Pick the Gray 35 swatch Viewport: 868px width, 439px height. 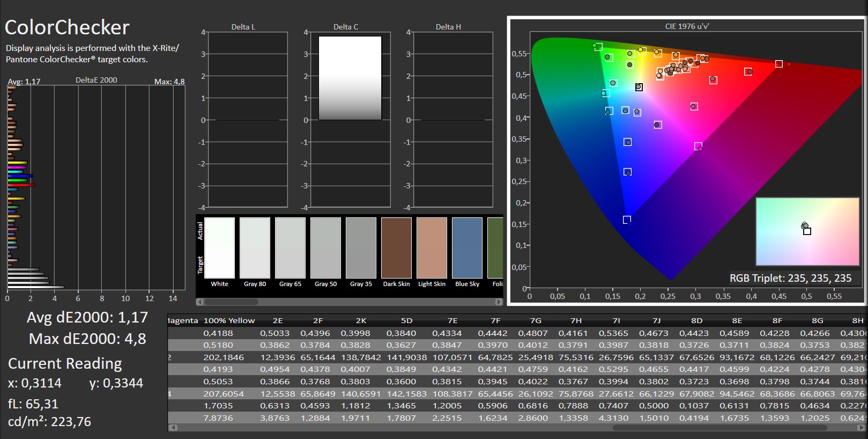coord(361,247)
